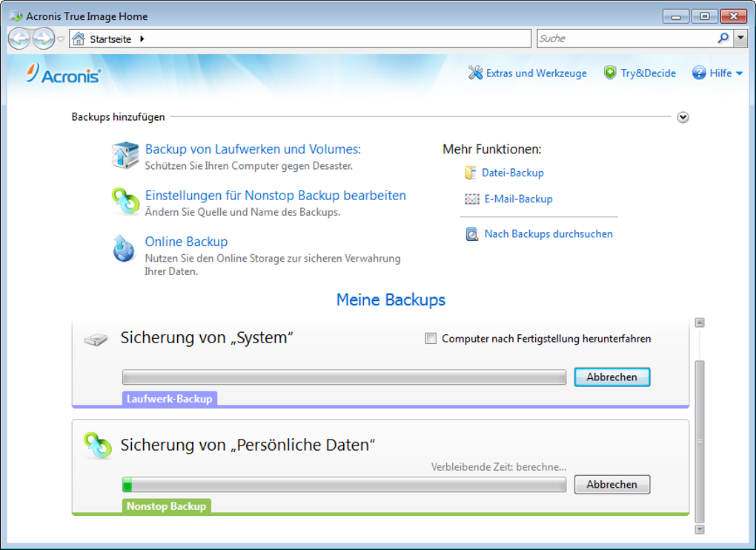
Task: Open Einstellungen für Nonstop Backup bearbeiten
Action: click(x=275, y=196)
